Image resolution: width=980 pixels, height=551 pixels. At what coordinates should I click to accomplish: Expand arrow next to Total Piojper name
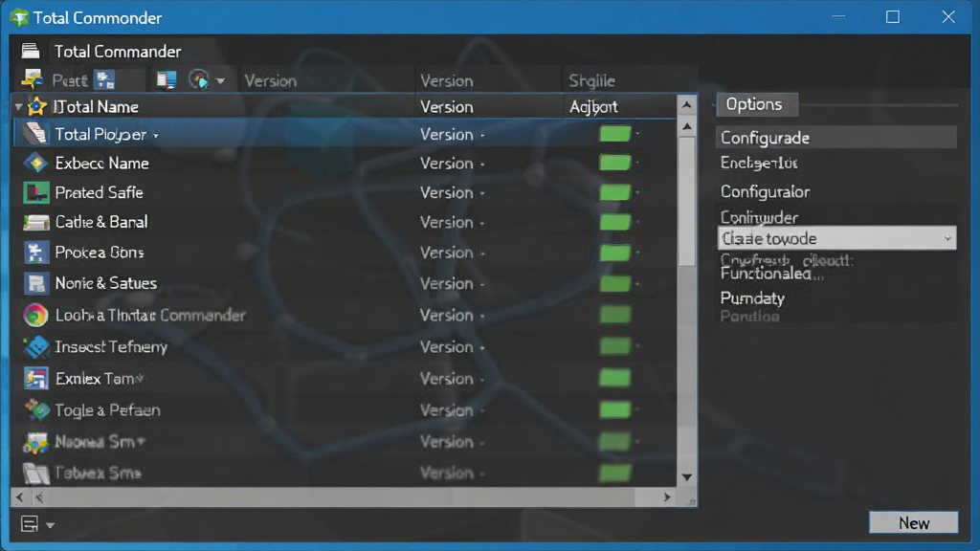[x=156, y=136]
